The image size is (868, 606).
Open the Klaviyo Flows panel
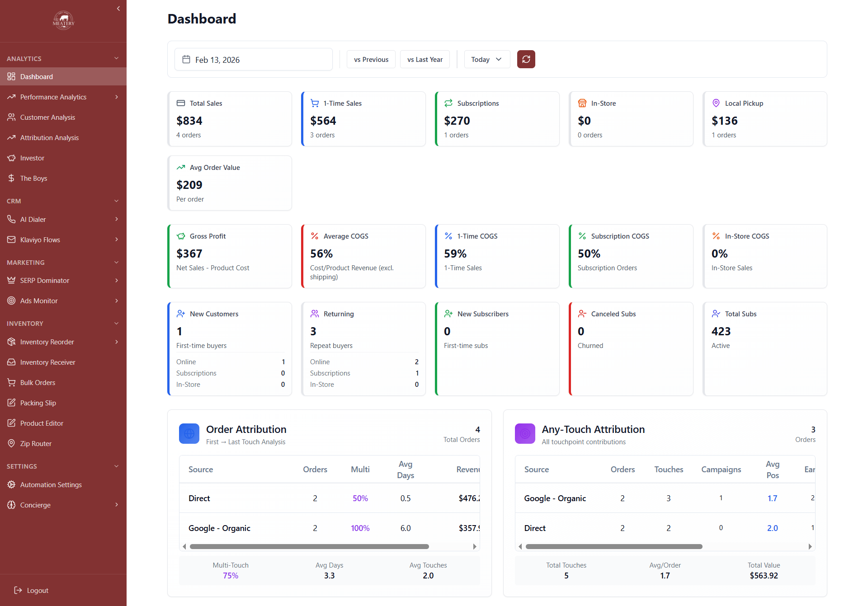click(41, 240)
